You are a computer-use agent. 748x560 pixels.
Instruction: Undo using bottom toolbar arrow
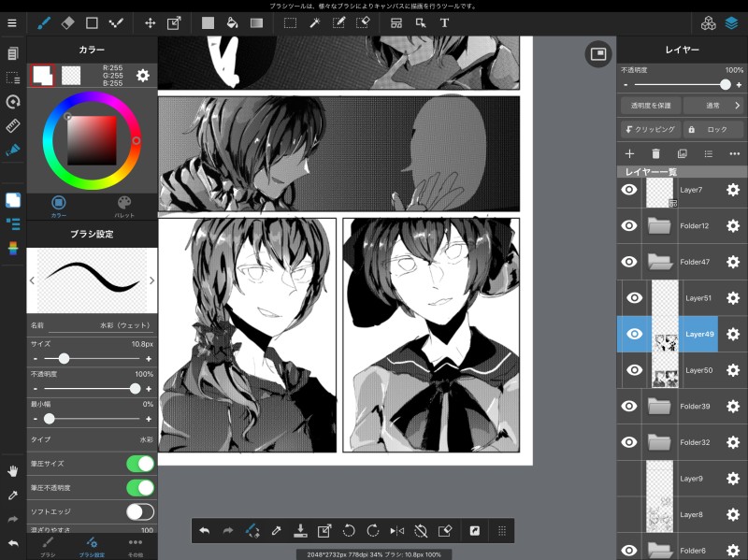coord(204,530)
